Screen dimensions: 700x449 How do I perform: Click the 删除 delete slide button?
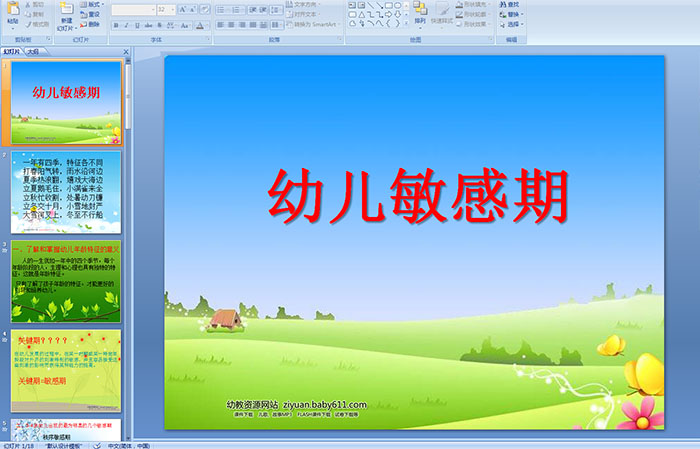pyautogui.click(x=90, y=25)
